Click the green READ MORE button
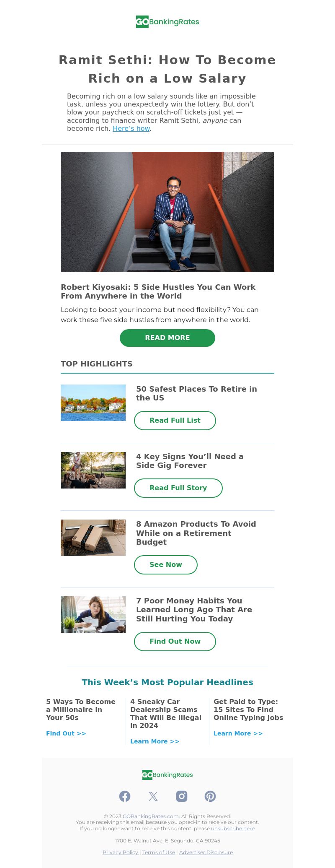Screen dimensions: 335x868 [x=167, y=338]
